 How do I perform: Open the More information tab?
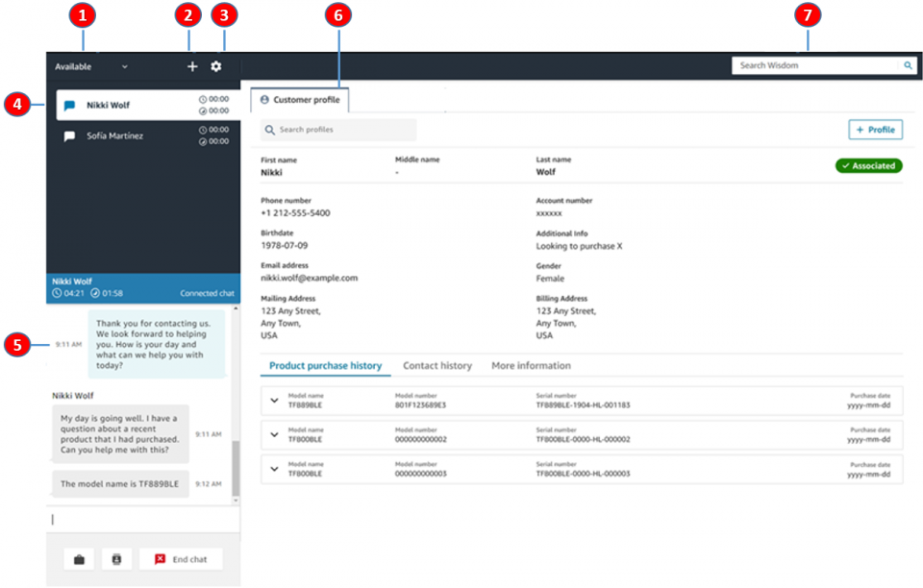coord(531,365)
